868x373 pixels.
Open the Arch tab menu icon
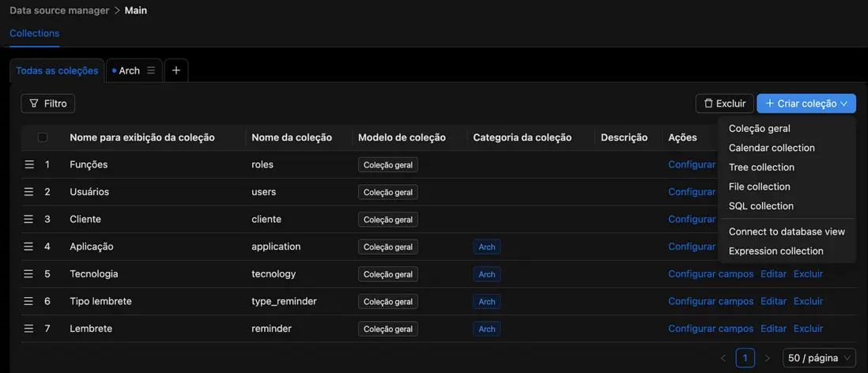tap(151, 70)
